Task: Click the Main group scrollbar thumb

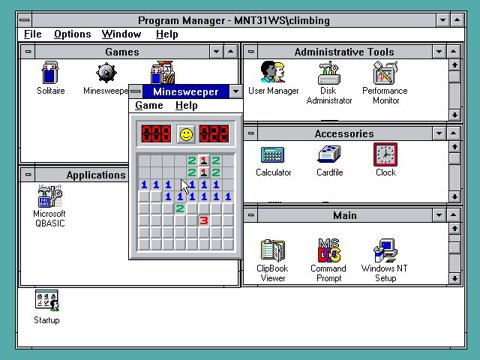Action: pyautogui.click(x=454, y=247)
